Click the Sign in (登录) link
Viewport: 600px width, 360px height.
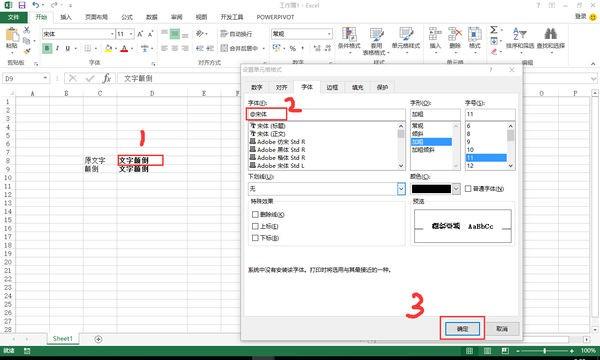coord(580,16)
